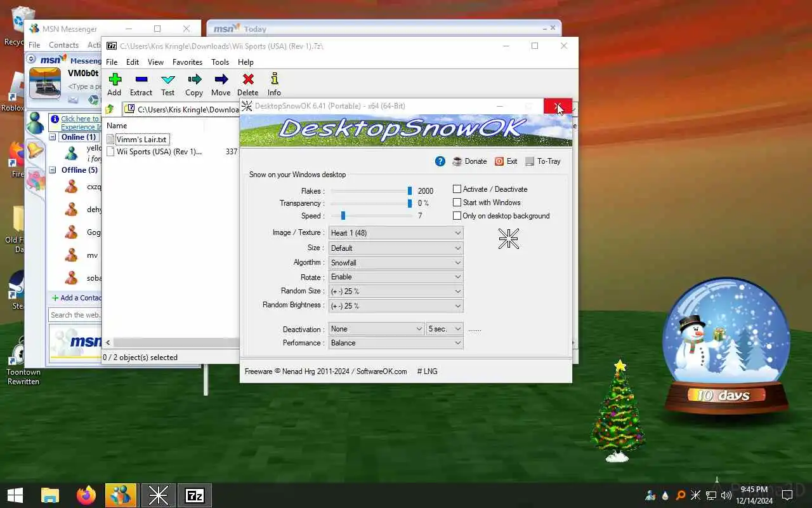Collapse the Online (1) group in MSN Messenger
The image size is (812, 508).
(x=53, y=137)
